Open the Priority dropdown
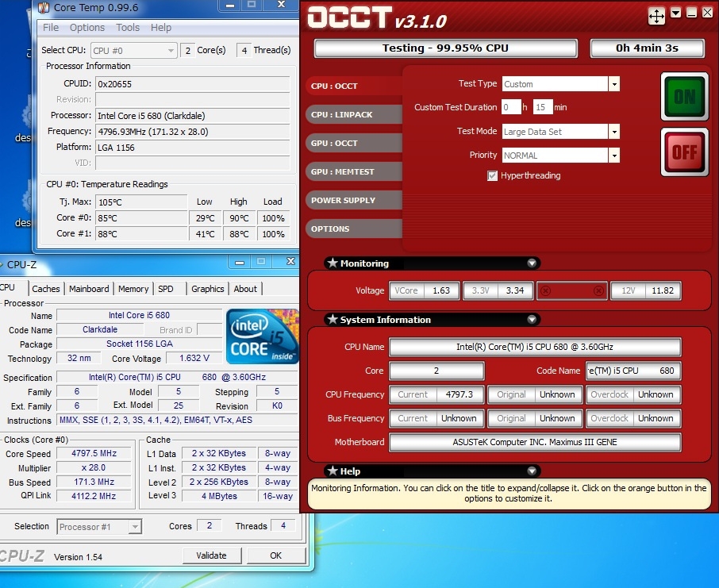 [614, 156]
